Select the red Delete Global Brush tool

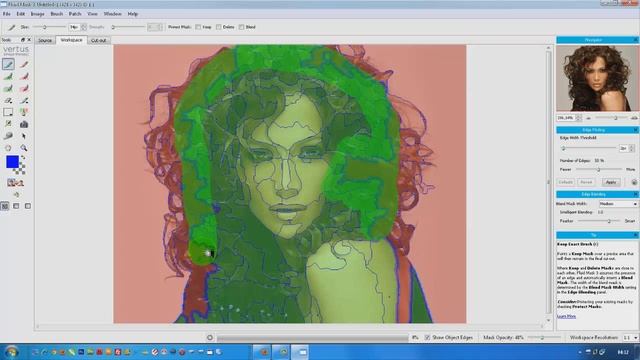(24, 88)
